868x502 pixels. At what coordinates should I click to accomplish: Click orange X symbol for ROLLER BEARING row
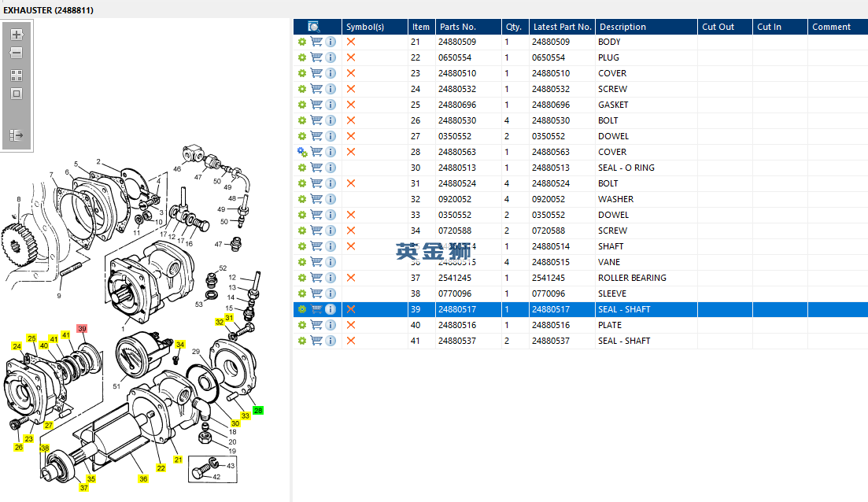tap(351, 278)
